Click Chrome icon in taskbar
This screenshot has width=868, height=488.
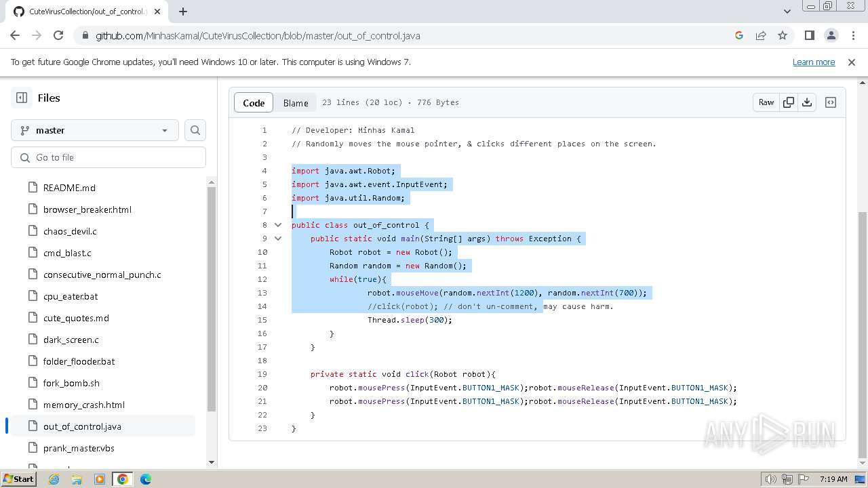pos(123,479)
